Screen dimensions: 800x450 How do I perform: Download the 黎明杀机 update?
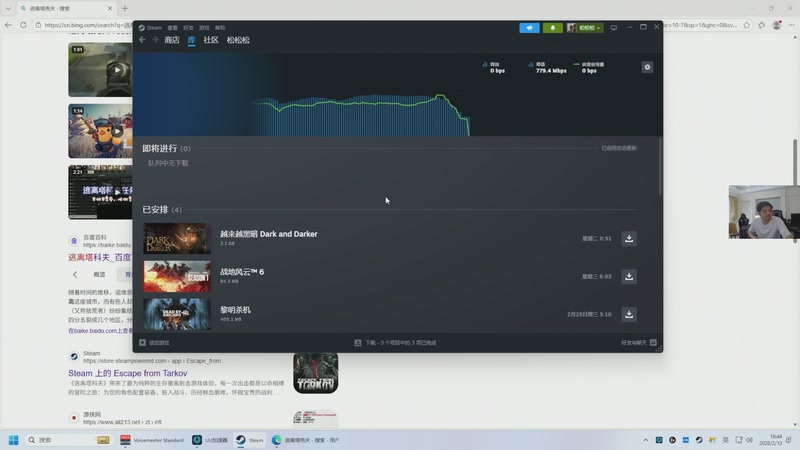(629, 314)
